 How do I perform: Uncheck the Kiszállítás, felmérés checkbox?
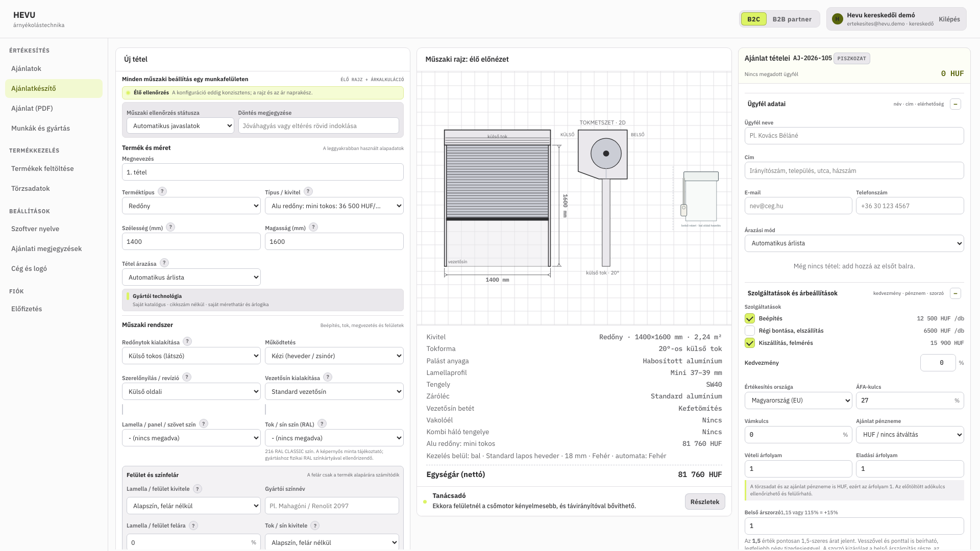coord(750,343)
